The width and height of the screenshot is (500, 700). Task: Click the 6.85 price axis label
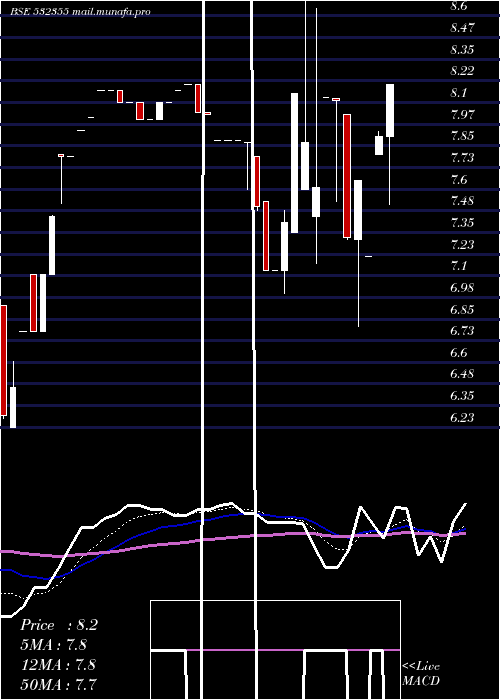462,309
